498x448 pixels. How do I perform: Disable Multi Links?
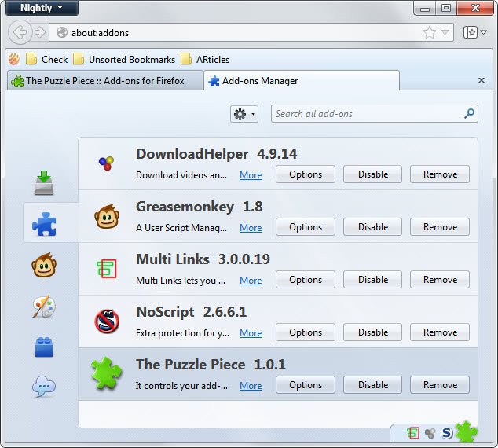[372, 280]
